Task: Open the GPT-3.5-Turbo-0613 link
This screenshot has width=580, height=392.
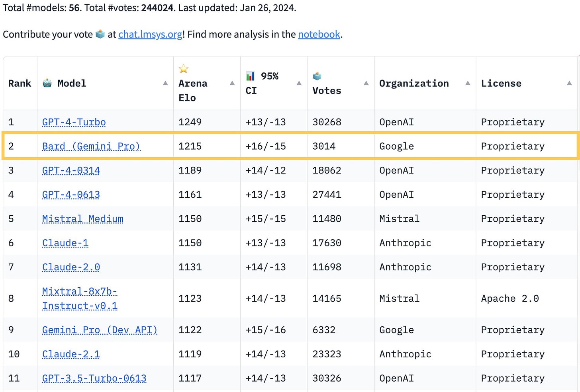Action: pyautogui.click(x=94, y=378)
